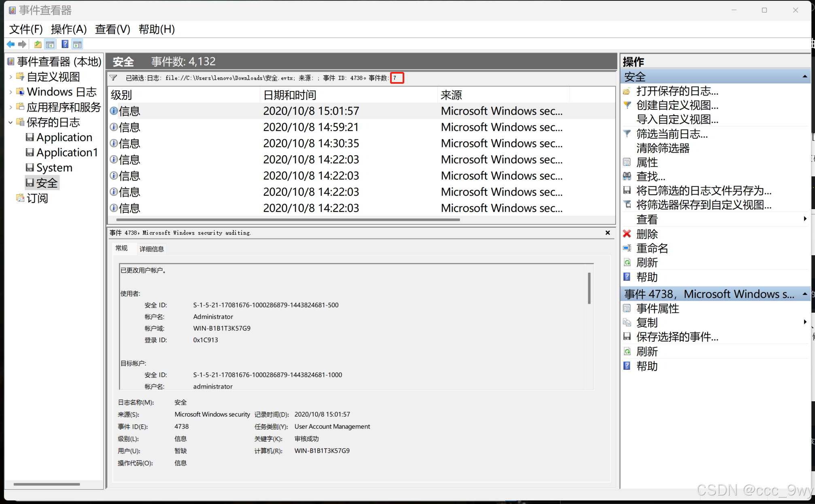Image resolution: width=815 pixels, height=504 pixels.
Task: Click the red X delete icon
Action: click(x=627, y=234)
